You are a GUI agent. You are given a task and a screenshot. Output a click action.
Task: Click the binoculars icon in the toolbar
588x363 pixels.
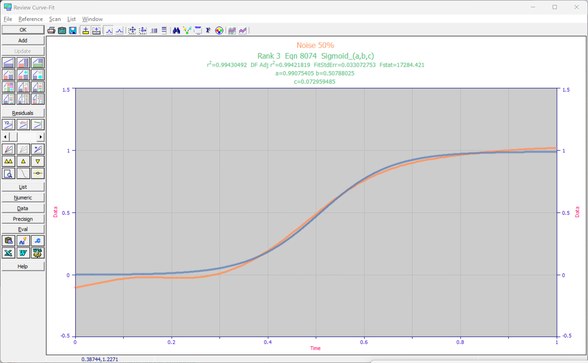pyautogui.click(x=176, y=30)
